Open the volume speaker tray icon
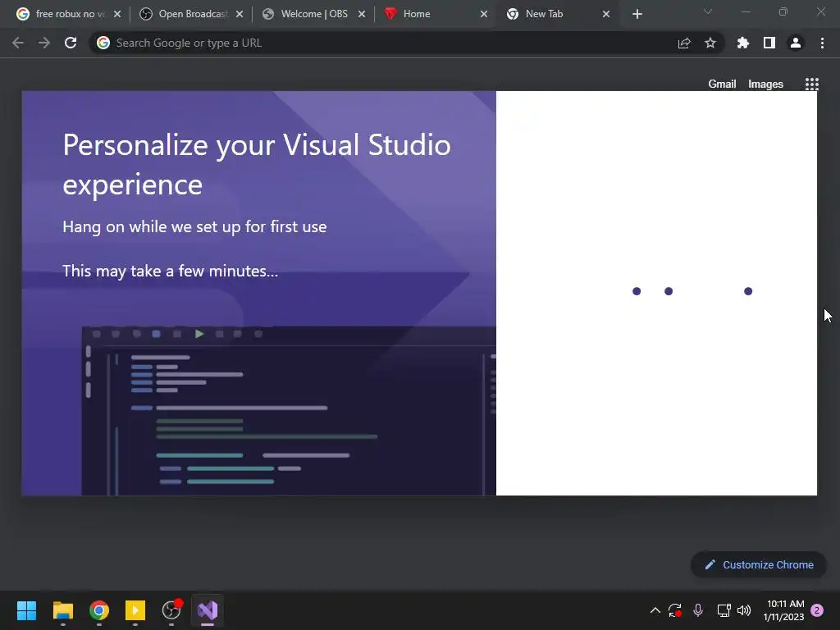The height and width of the screenshot is (630, 840). 744,610
